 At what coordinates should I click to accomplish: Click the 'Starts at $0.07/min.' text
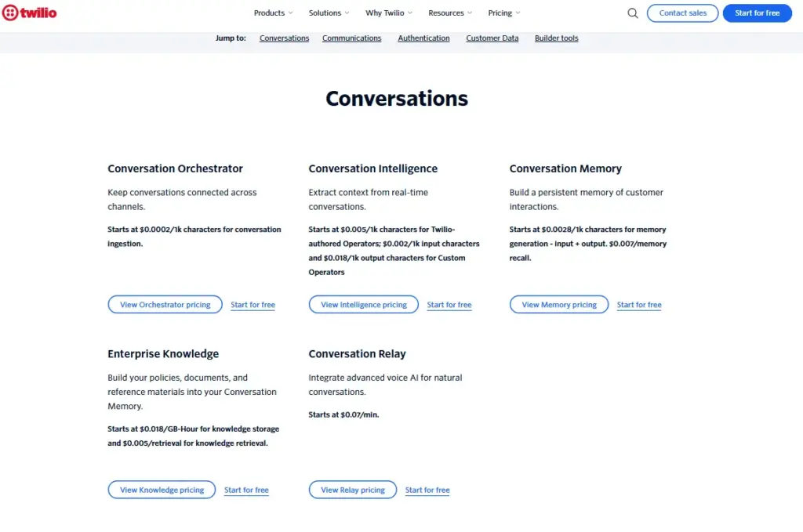click(x=343, y=414)
